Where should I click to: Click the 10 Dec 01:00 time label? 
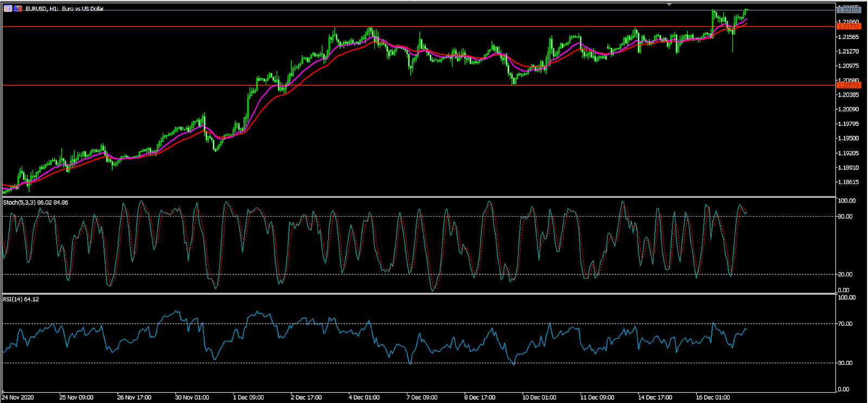(x=539, y=398)
